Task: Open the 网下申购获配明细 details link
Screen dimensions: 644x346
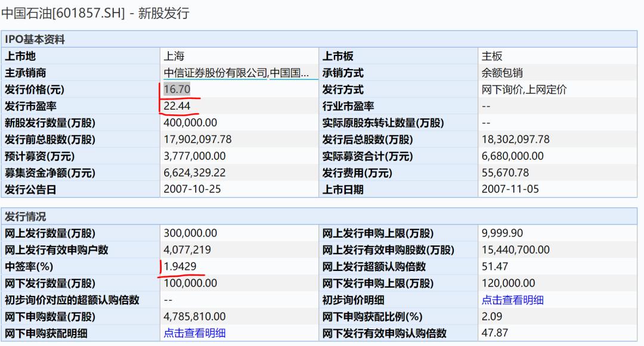Action: point(194,334)
